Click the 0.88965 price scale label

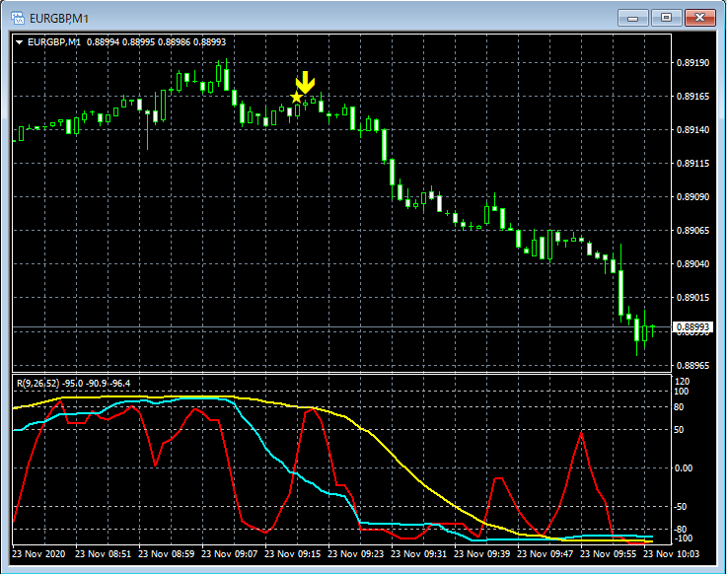point(692,365)
